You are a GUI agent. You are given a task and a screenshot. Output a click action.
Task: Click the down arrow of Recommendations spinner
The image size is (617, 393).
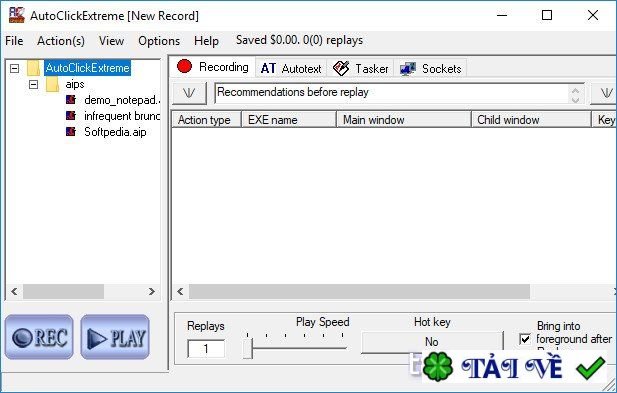(x=575, y=99)
